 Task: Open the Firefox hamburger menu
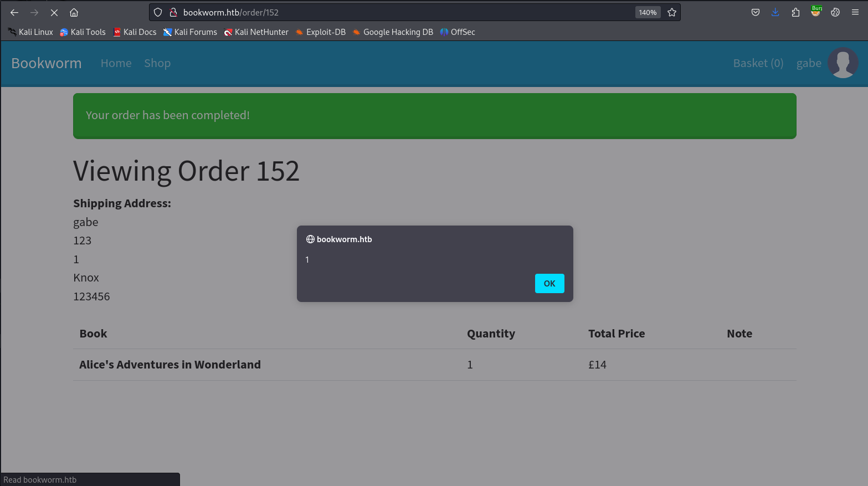[855, 12]
